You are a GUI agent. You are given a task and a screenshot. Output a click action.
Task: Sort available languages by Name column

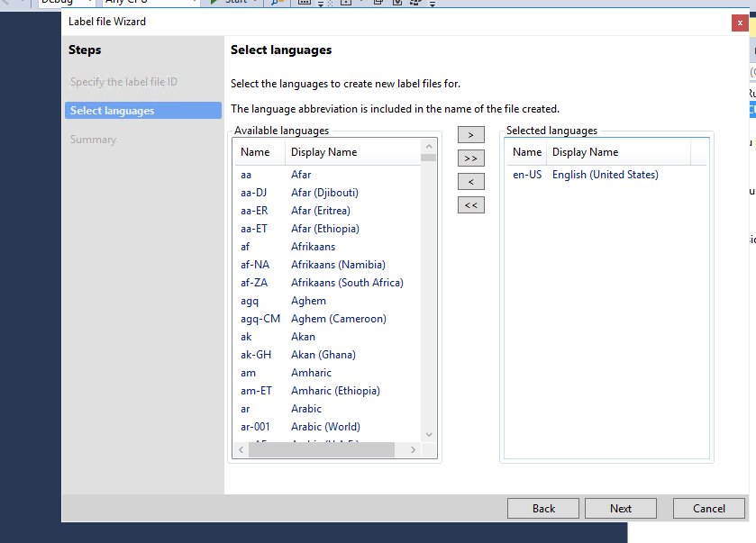[x=260, y=152]
